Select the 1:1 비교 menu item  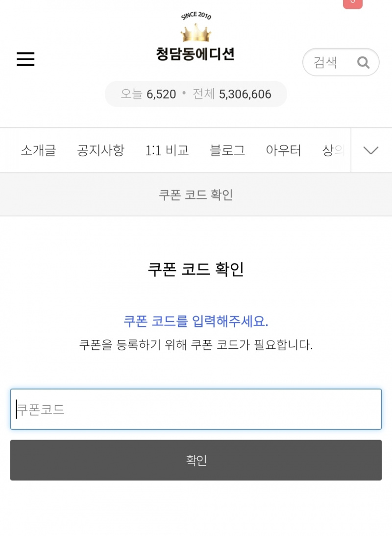pos(167,150)
